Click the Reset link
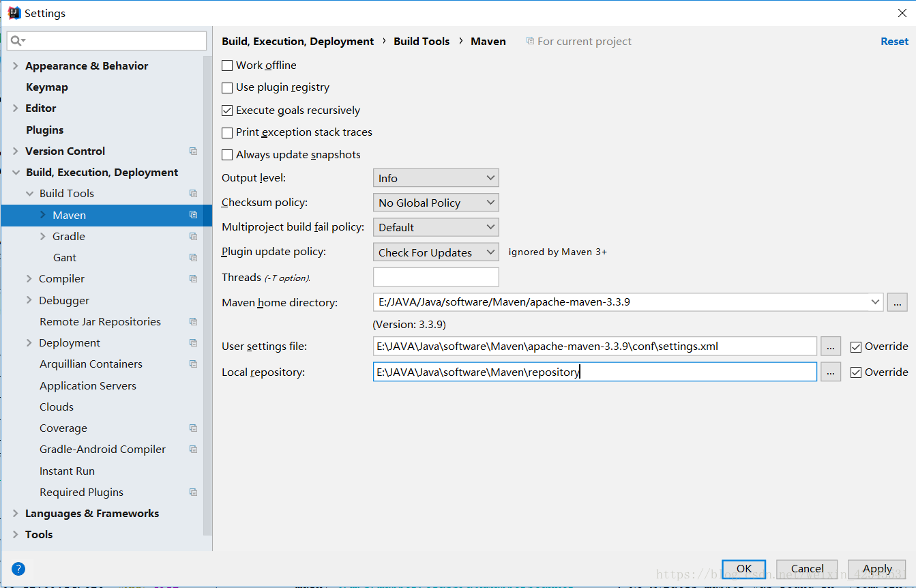916x588 pixels. (x=894, y=42)
